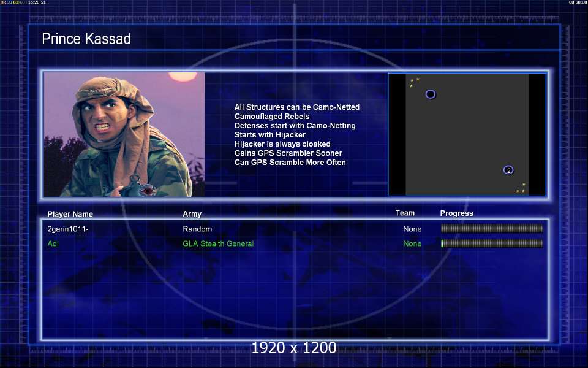The image size is (588, 368).
Task: Click the elapsed timer in top-right corner
Action: (x=578, y=2)
